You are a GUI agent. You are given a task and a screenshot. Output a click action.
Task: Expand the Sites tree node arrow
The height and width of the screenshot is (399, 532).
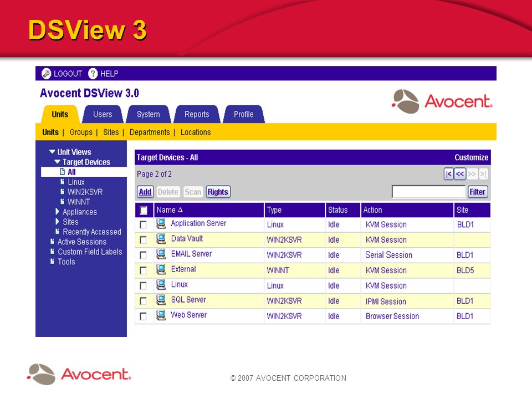click(x=57, y=222)
